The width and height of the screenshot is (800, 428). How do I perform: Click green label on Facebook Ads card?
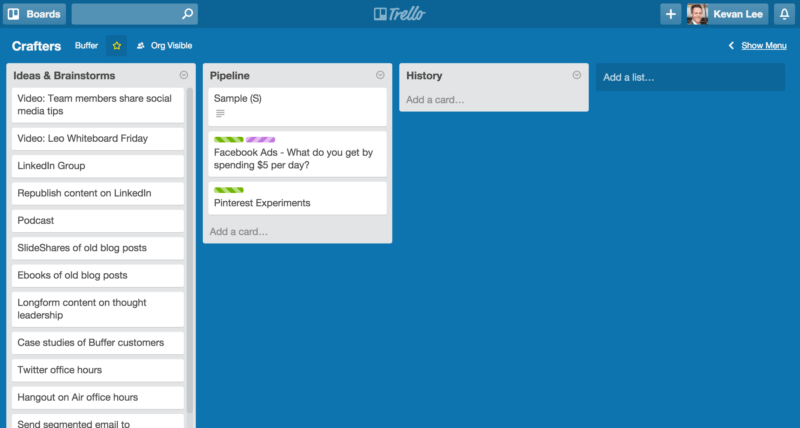[229, 139]
